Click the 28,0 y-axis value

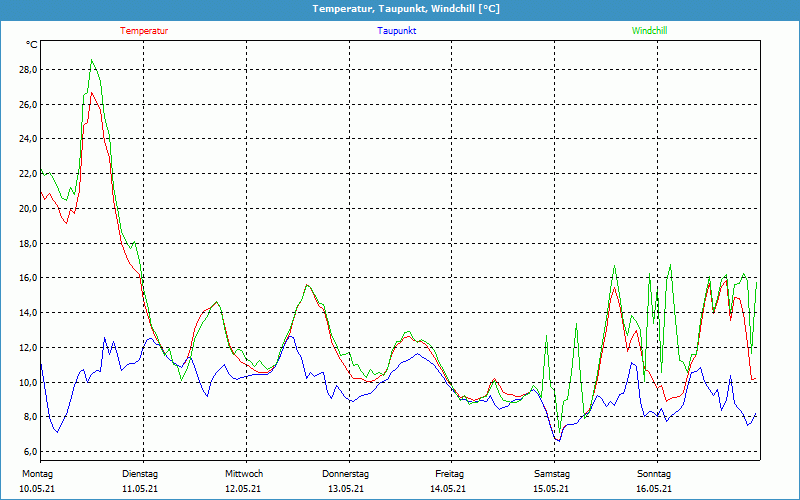point(28,70)
